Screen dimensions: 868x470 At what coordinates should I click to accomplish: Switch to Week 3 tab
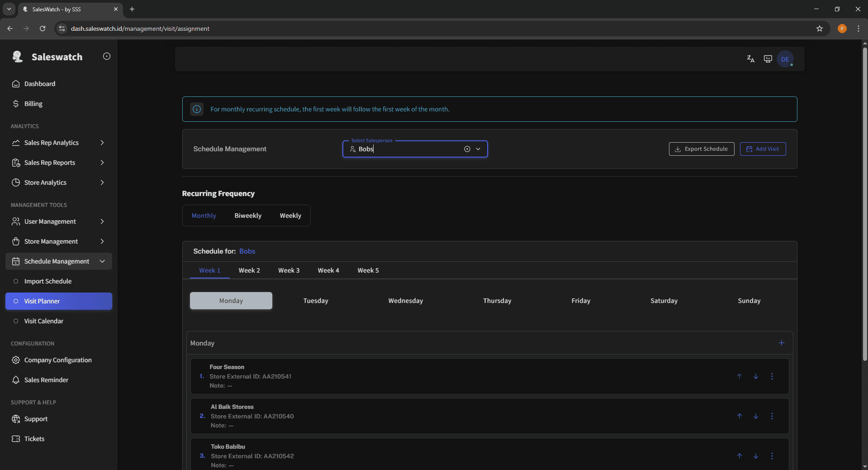[x=289, y=270]
